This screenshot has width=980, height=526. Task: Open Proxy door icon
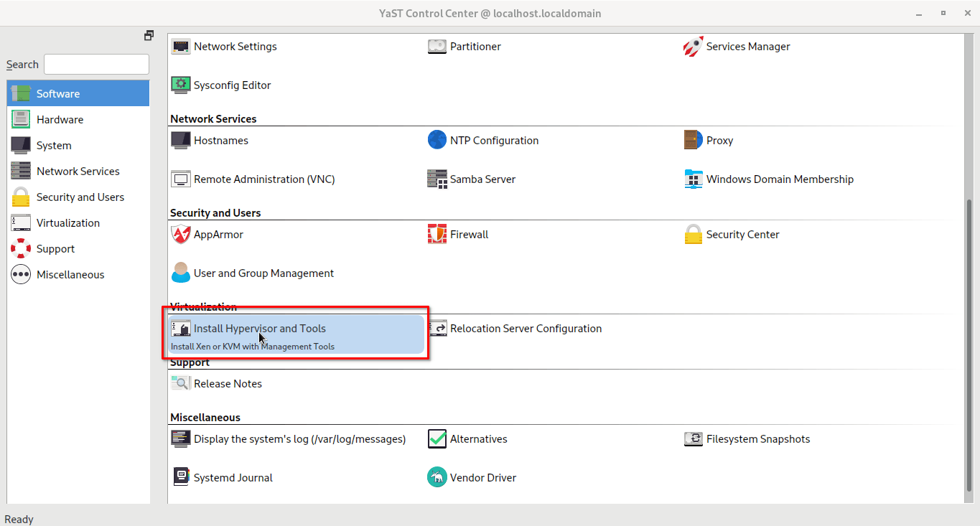pos(694,141)
